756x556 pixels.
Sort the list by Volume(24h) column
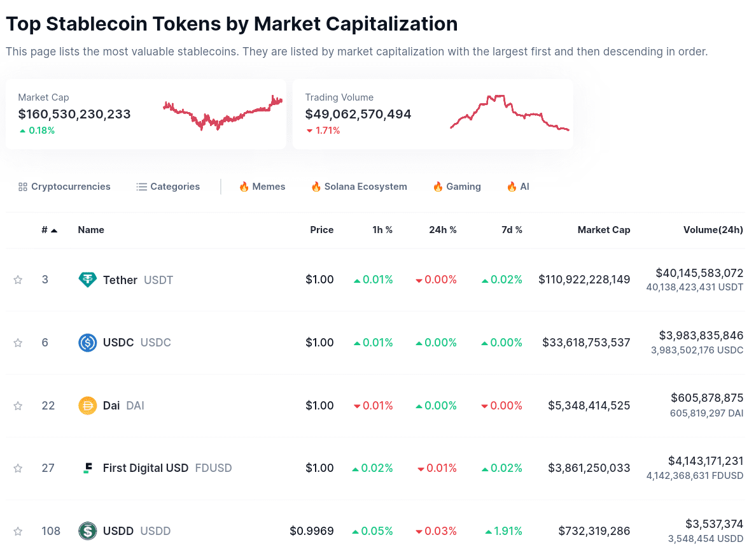point(713,230)
